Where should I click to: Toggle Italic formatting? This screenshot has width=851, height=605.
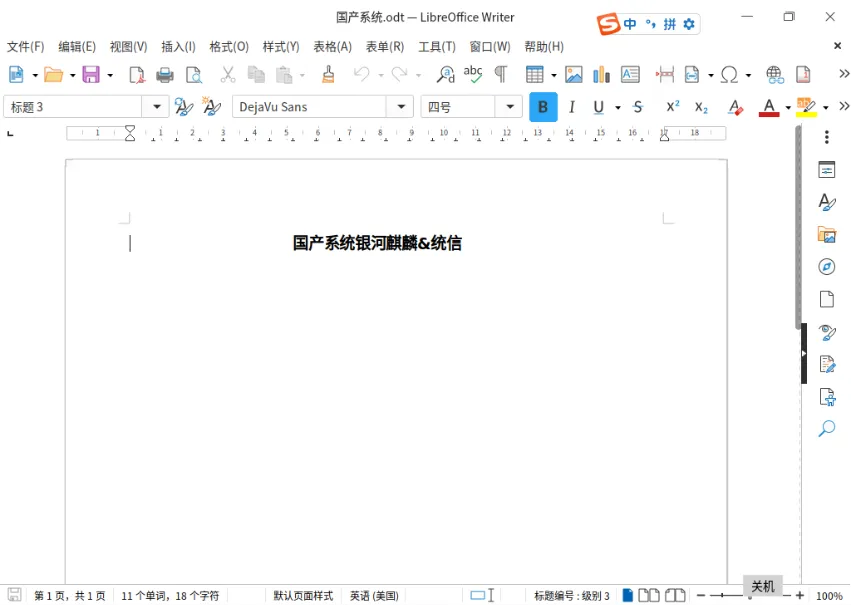tap(571, 107)
